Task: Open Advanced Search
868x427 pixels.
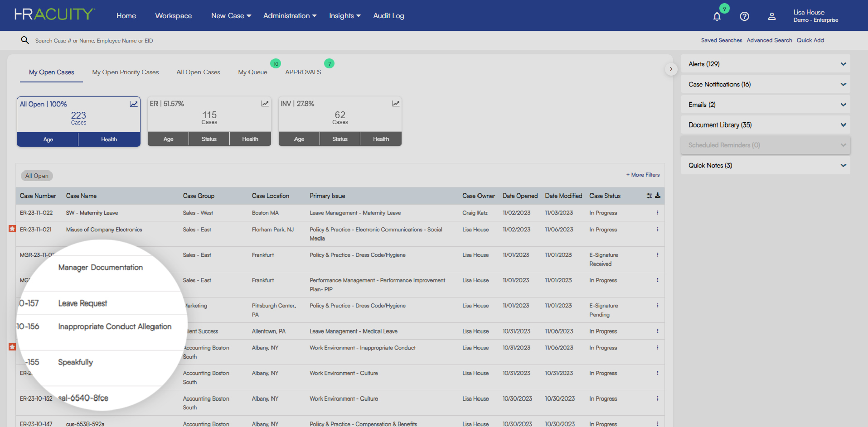Action: point(769,40)
